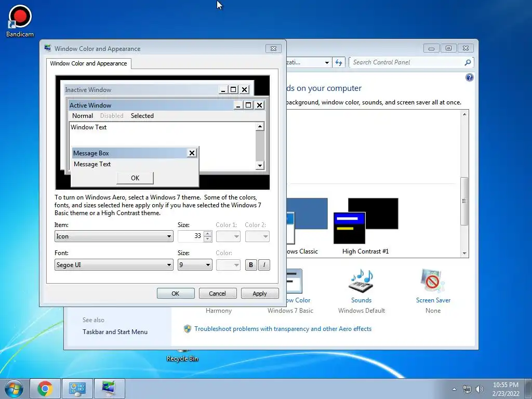
Task: Open the taskbar clock and date
Action: [506, 389]
